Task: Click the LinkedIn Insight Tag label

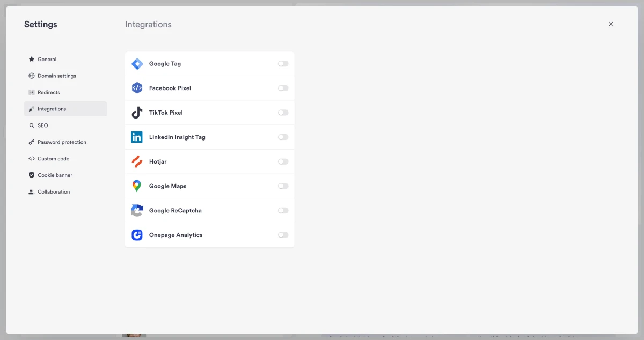Action: (177, 137)
